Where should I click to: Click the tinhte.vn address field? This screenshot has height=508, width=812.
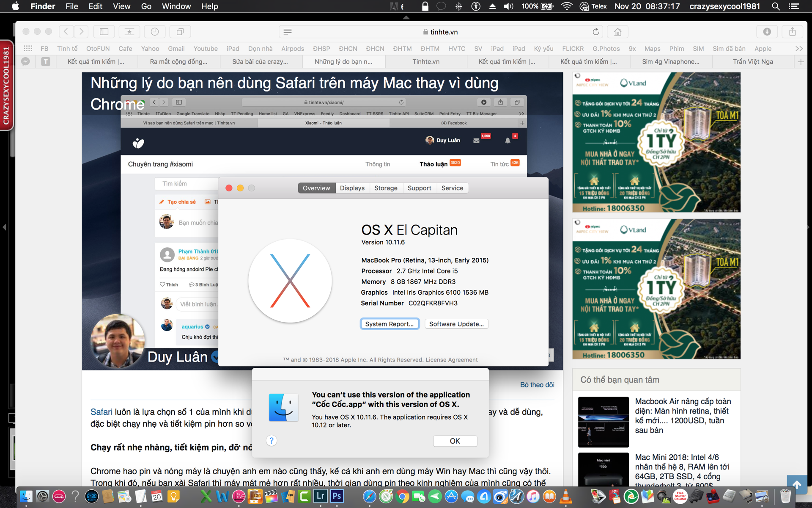pyautogui.click(x=441, y=32)
